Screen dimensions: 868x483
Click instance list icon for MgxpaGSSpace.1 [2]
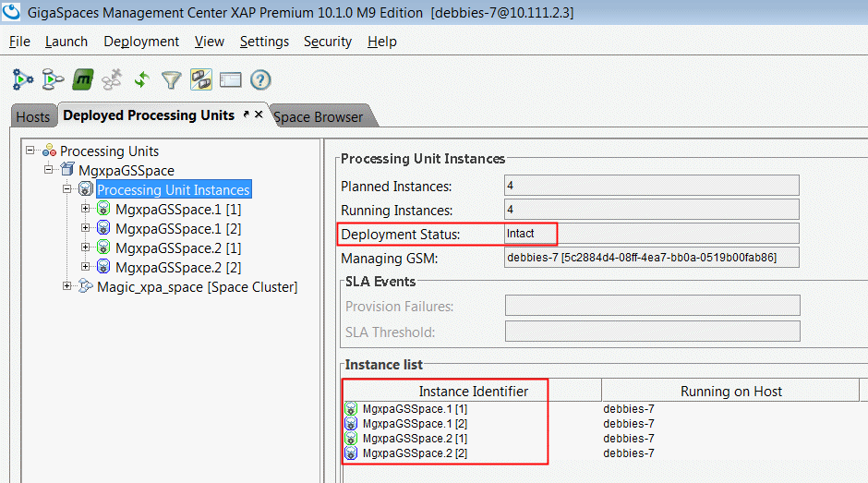[351, 423]
